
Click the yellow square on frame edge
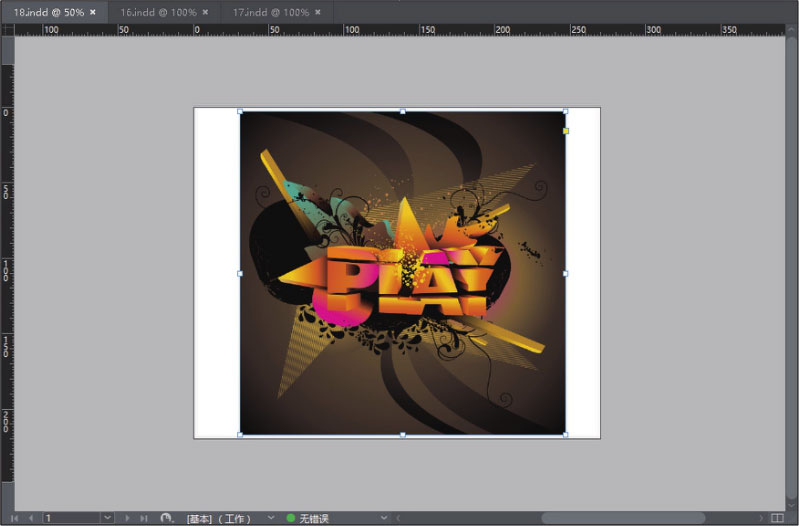pos(566,131)
